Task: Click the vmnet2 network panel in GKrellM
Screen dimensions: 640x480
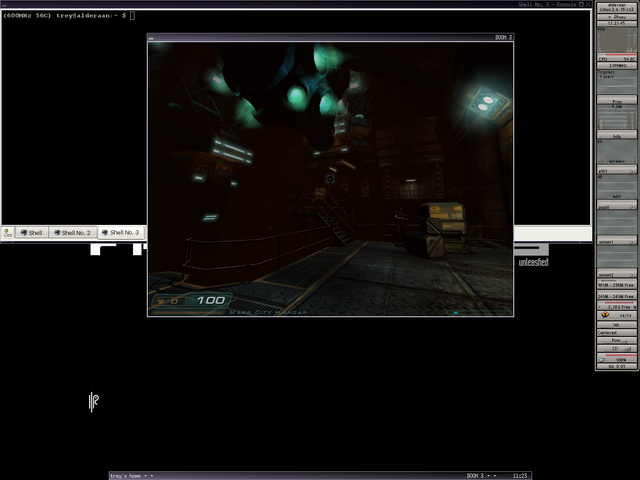Action: 617,274
